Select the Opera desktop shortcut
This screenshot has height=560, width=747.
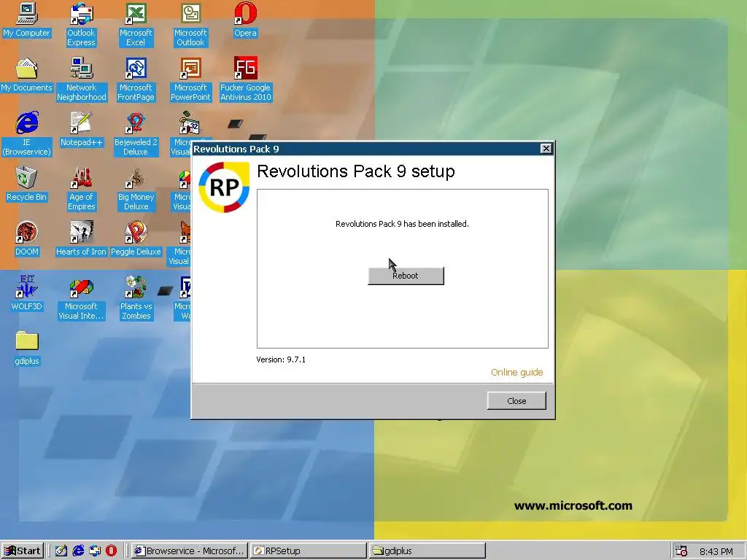[x=245, y=20]
